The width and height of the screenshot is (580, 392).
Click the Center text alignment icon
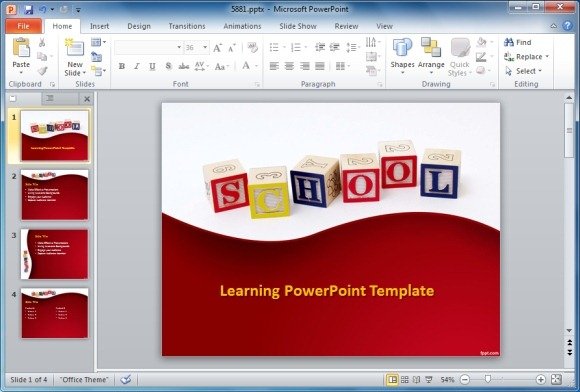pyautogui.click(x=289, y=66)
